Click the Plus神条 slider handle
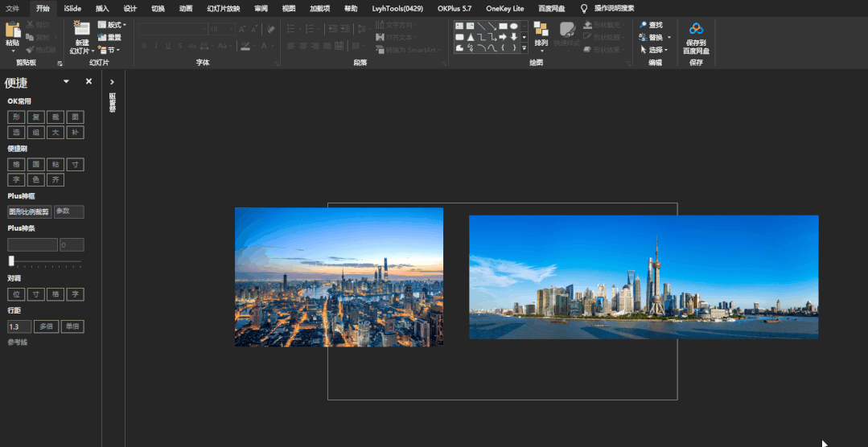 [x=11, y=260]
